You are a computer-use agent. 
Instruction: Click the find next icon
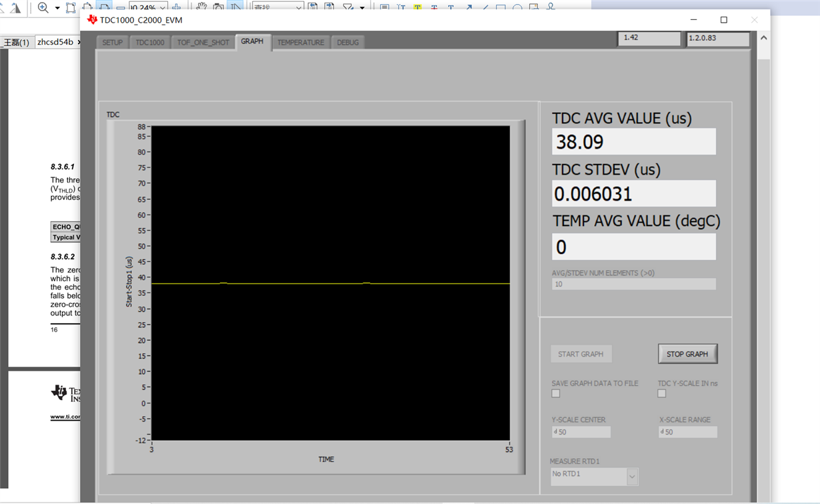click(x=329, y=6)
